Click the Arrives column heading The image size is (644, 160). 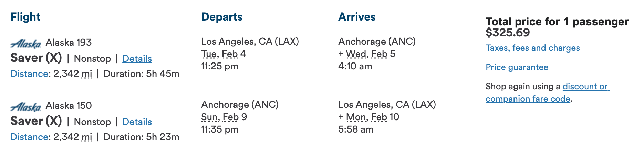(357, 17)
